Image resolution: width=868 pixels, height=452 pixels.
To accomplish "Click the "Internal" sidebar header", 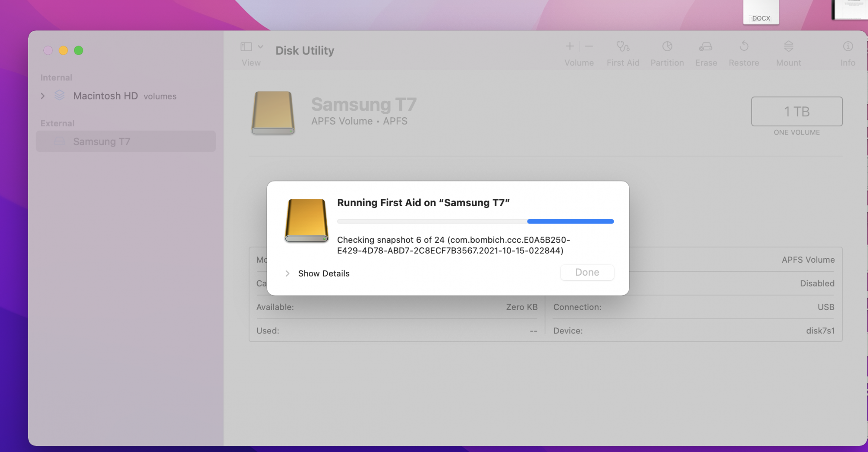I will [x=56, y=78].
